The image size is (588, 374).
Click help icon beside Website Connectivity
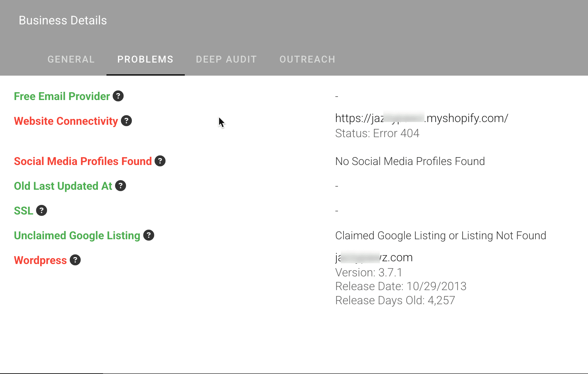point(126,121)
